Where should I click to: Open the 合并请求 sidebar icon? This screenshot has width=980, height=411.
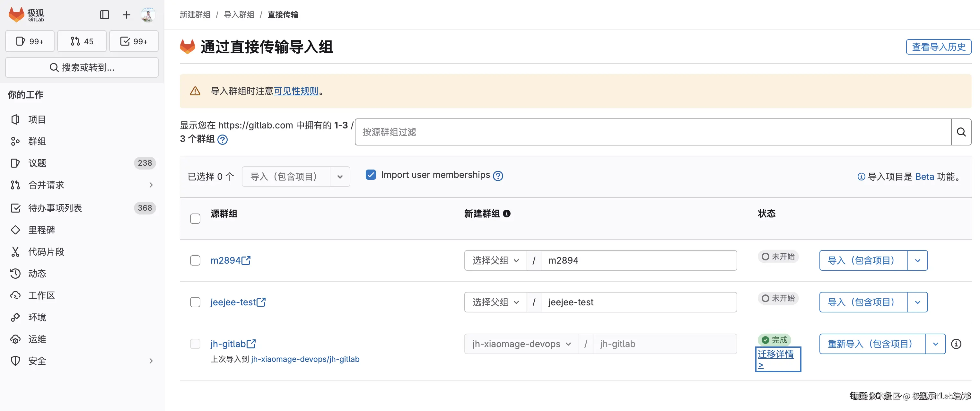click(16, 185)
